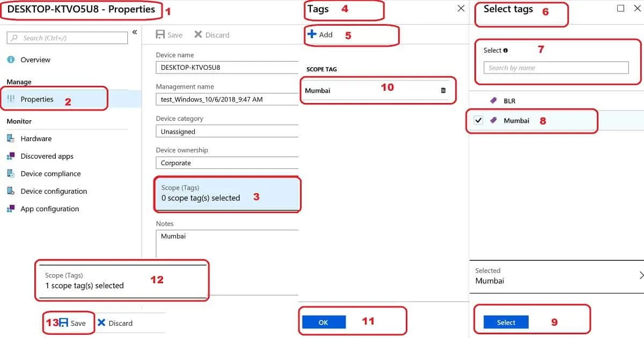Click the OK button in Tags

pos(324,322)
